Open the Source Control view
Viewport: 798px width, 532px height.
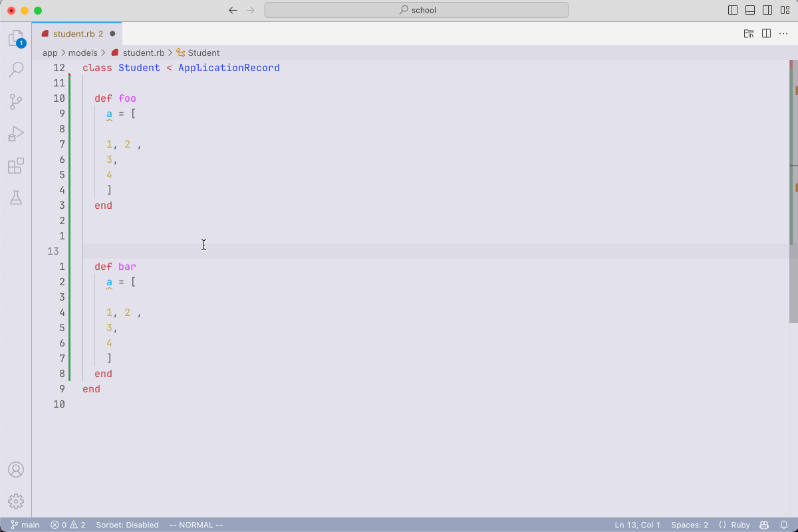click(x=16, y=102)
